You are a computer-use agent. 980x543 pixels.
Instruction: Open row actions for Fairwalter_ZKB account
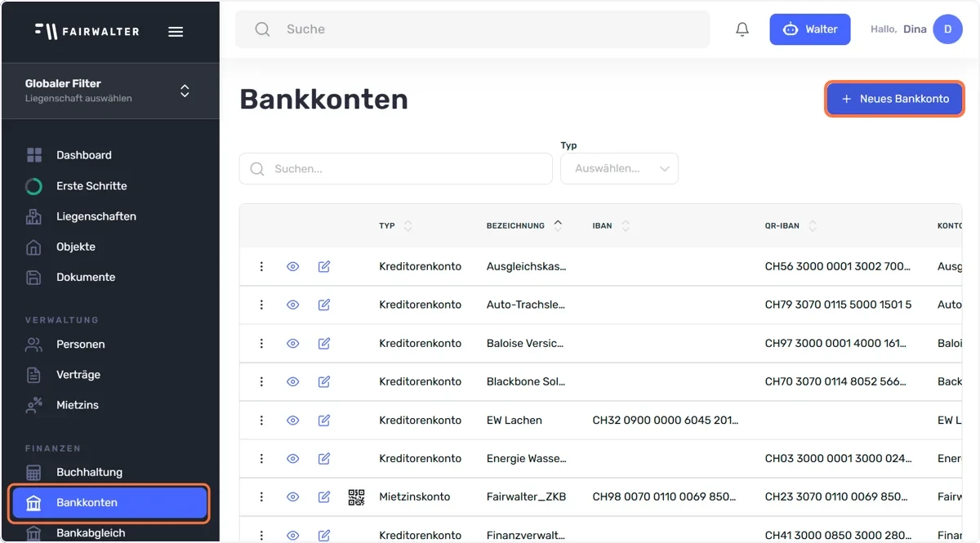tap(261, 496)
